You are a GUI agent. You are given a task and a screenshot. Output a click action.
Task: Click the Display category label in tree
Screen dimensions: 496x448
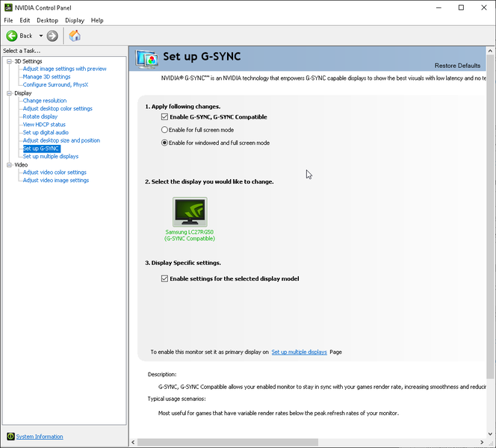pos(22,93)
